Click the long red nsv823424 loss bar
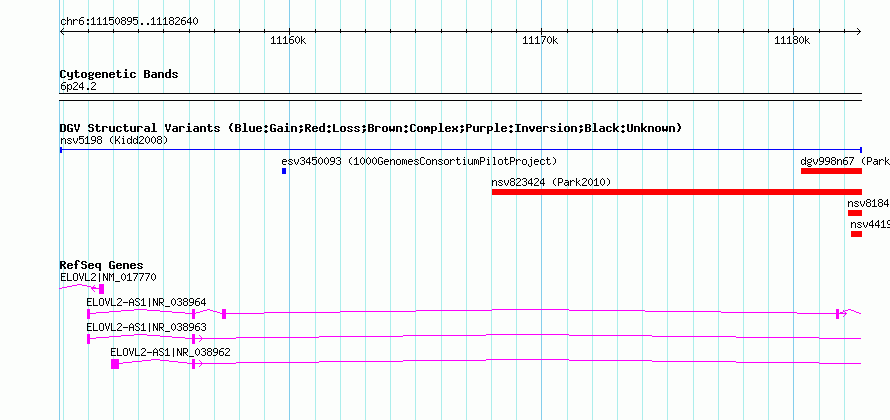 (x=677, y=192)
